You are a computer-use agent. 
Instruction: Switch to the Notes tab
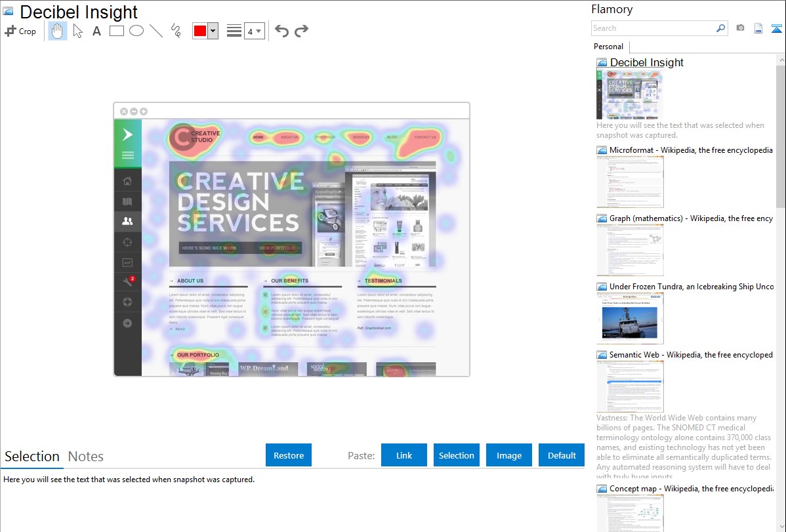coord(86,457)
